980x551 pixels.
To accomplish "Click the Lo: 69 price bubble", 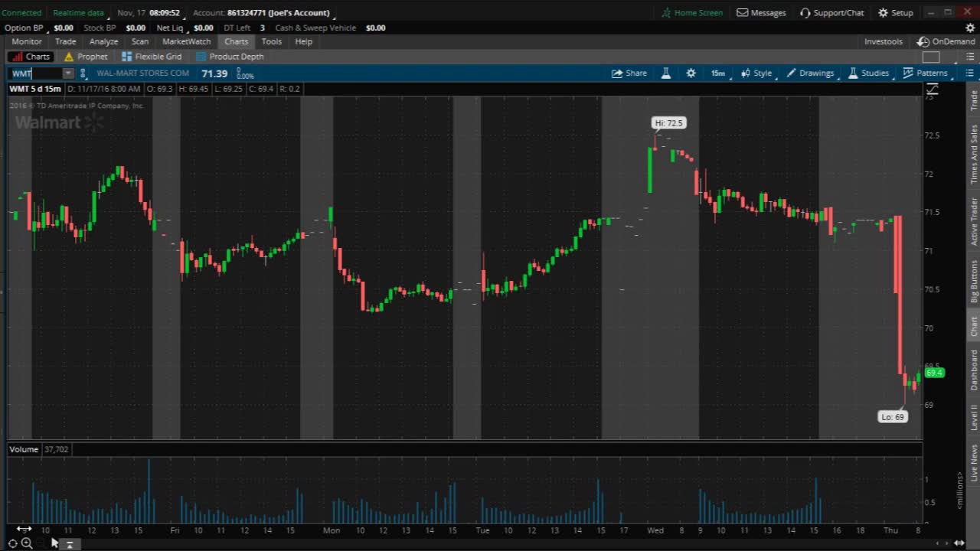I will pos(893,417).
